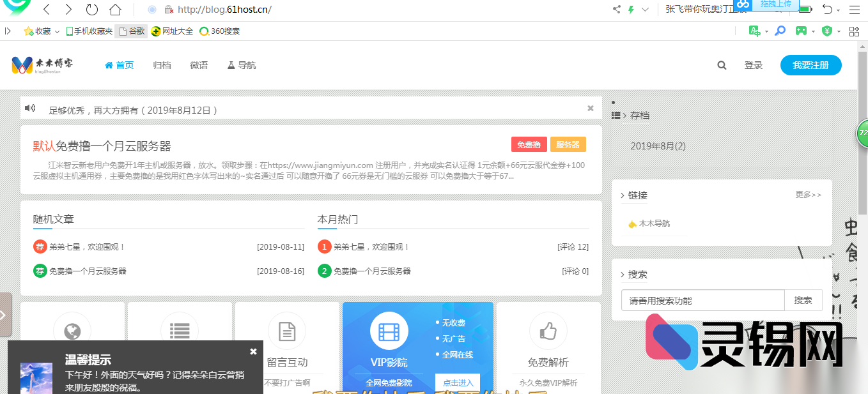Click the 我要注册 register button
The width and height of the screenshot is (868, 394).
coord(810,64)
